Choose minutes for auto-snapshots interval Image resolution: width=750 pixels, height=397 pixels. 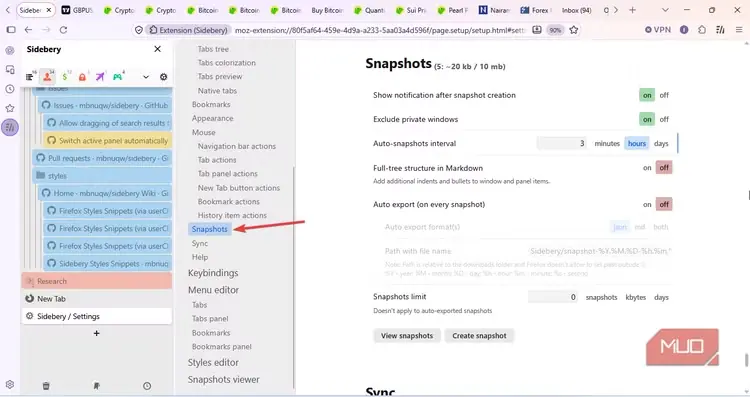pos(607,143)
